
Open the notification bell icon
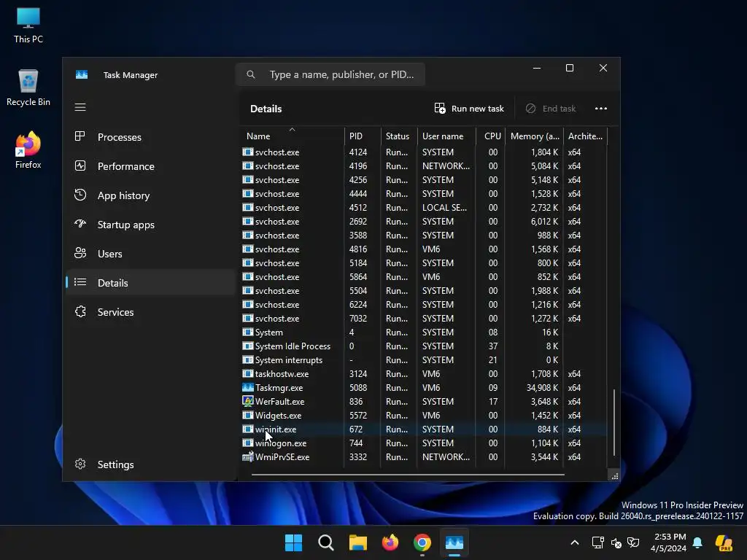697,542
